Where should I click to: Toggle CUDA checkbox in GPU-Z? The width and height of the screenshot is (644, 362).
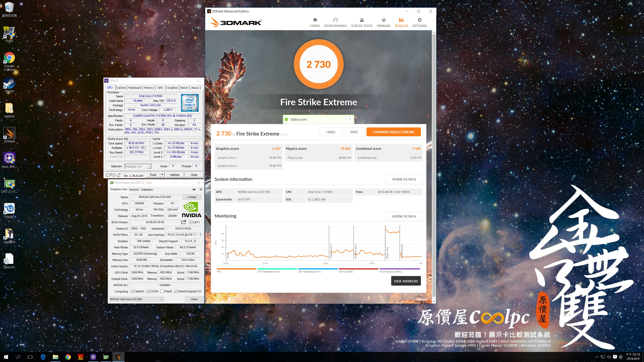pos(148,291)
